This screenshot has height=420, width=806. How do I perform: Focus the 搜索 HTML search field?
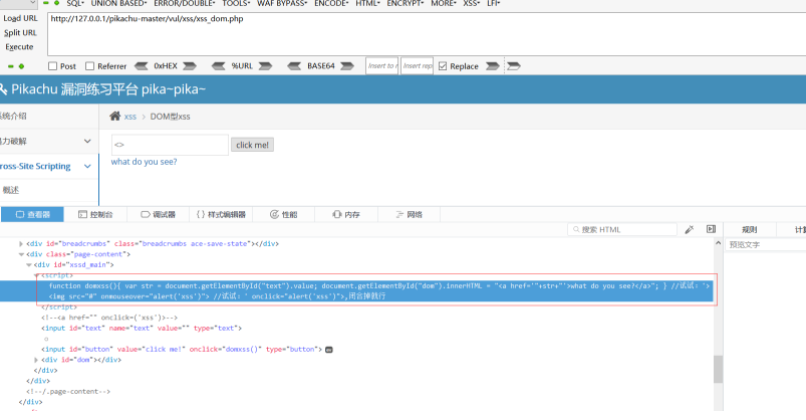click(x=622, y=229)
